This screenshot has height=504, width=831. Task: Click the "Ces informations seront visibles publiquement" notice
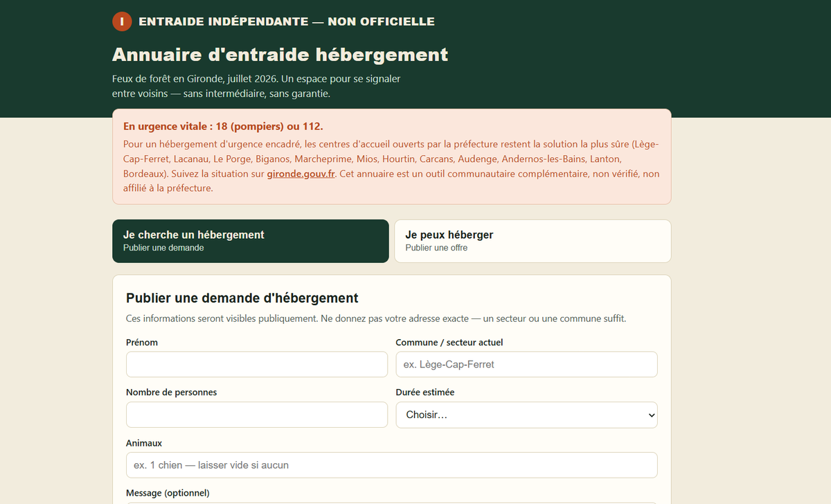click(222, 319)
